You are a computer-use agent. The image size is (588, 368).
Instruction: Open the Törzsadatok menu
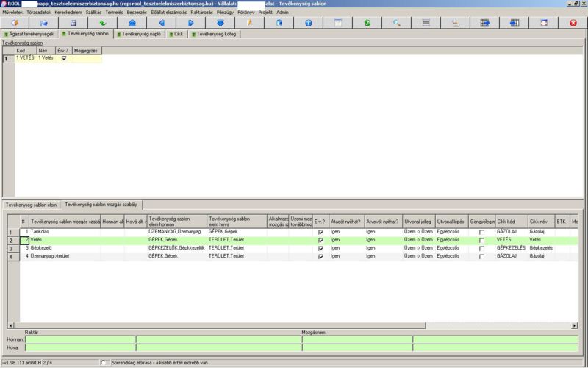(40, 13)
